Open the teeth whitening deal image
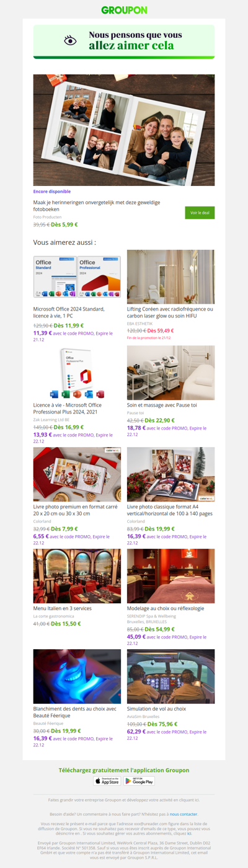Image resolution: width=248 pixels, height=868 pixels. (77, 676)
